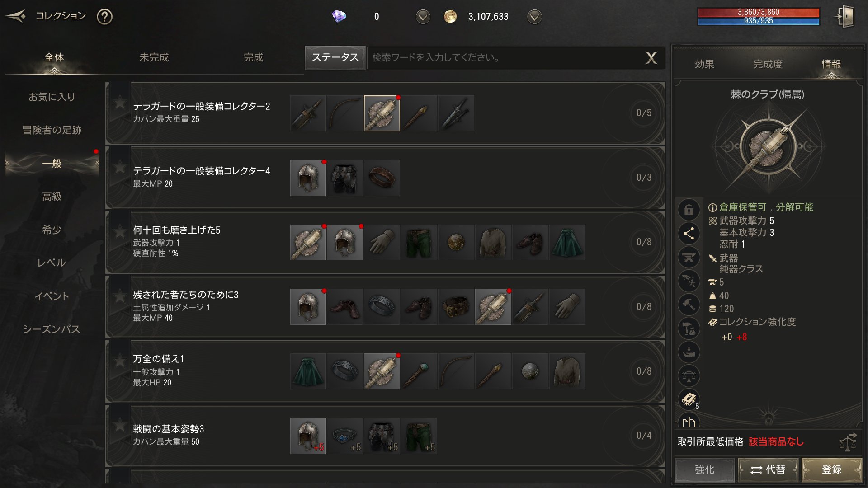This screenshot has height=488, width=868.
Task: Select the 高級 category
Action: (52, 197)
